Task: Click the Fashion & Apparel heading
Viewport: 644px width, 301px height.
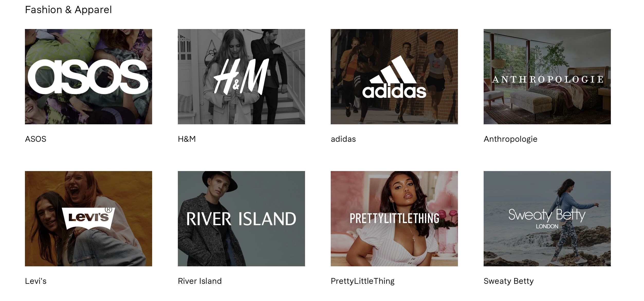Action: tap(68, 10)
